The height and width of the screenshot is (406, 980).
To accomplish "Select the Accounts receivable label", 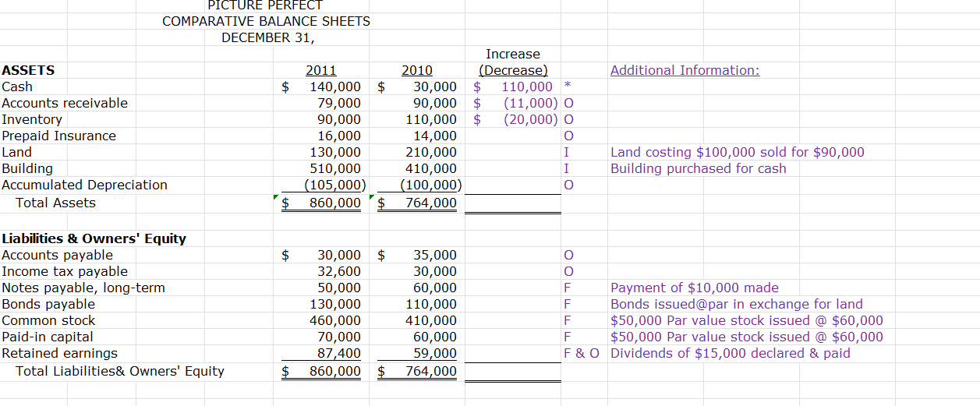I will [x=65, y=103].
